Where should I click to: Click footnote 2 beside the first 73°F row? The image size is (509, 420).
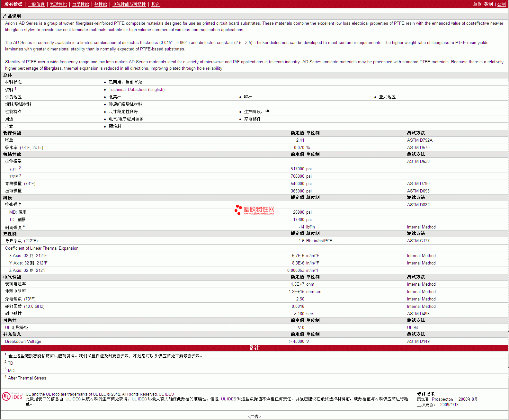tap(20, 168)
